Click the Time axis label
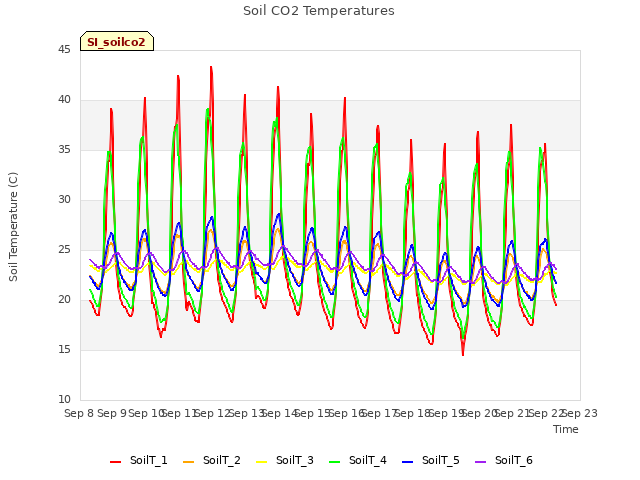The image size is (640, 480). (x=566, y=429)
